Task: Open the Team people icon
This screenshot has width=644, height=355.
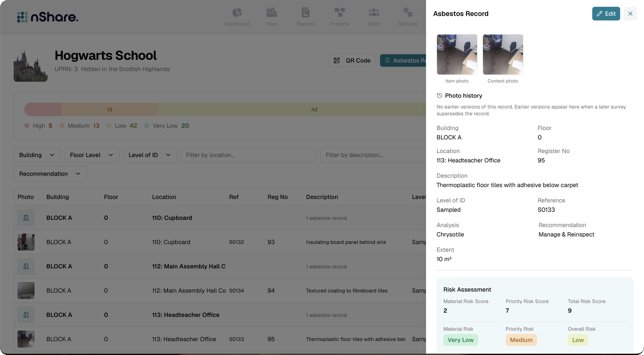Action: pyautogui.click(x=374, y=12)
